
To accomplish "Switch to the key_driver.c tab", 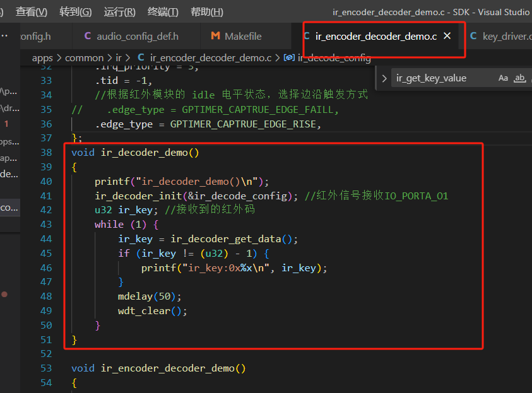I will point(499,36).
